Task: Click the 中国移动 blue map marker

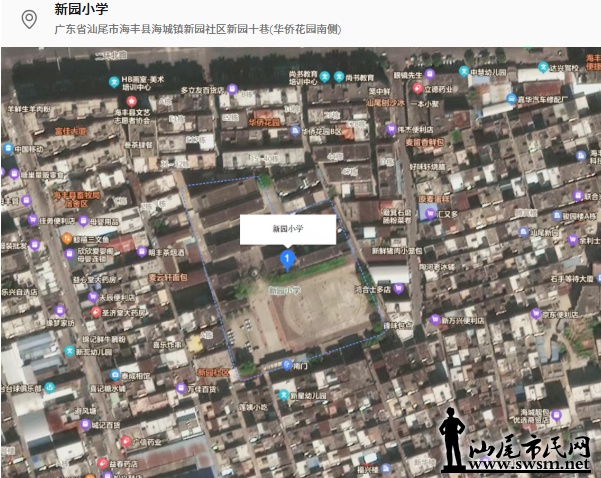Action: pos(7,149)
